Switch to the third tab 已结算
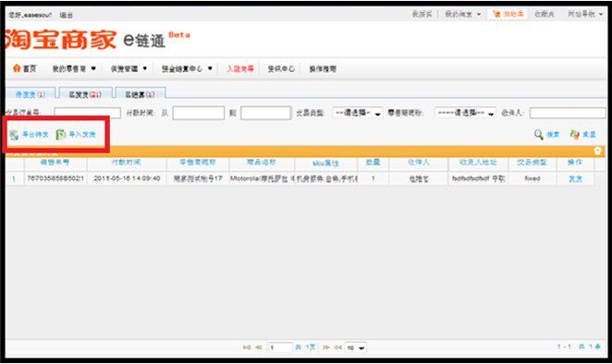Viewport: 612px width, 364px height. (x=140, y=94)
